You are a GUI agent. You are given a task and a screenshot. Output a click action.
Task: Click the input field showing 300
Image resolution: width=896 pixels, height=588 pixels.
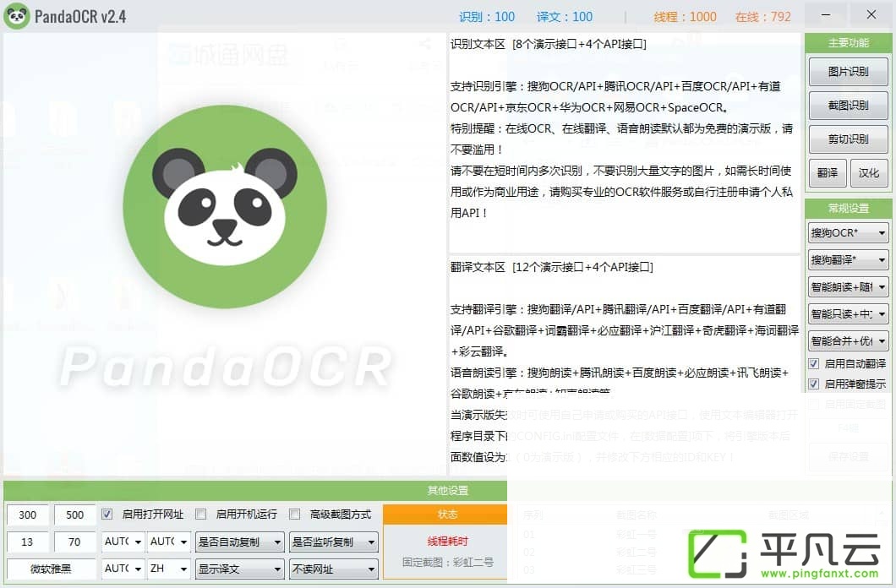tap(27, 515)
